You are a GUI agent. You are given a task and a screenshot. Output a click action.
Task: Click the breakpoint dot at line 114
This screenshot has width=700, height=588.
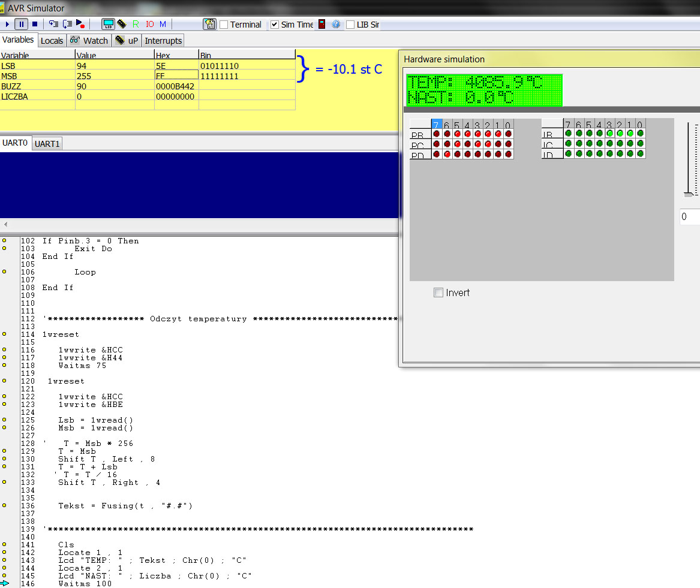[x=4, y=334]
